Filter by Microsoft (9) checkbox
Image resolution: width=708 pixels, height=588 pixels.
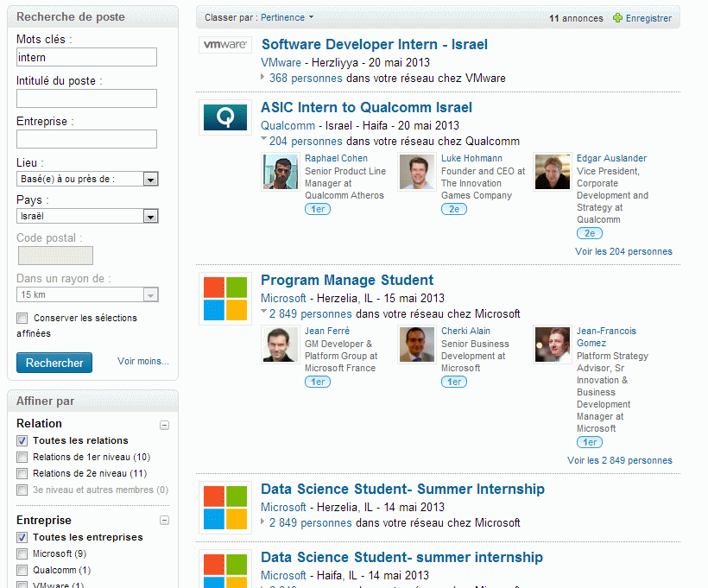click(x=22, y=554)
